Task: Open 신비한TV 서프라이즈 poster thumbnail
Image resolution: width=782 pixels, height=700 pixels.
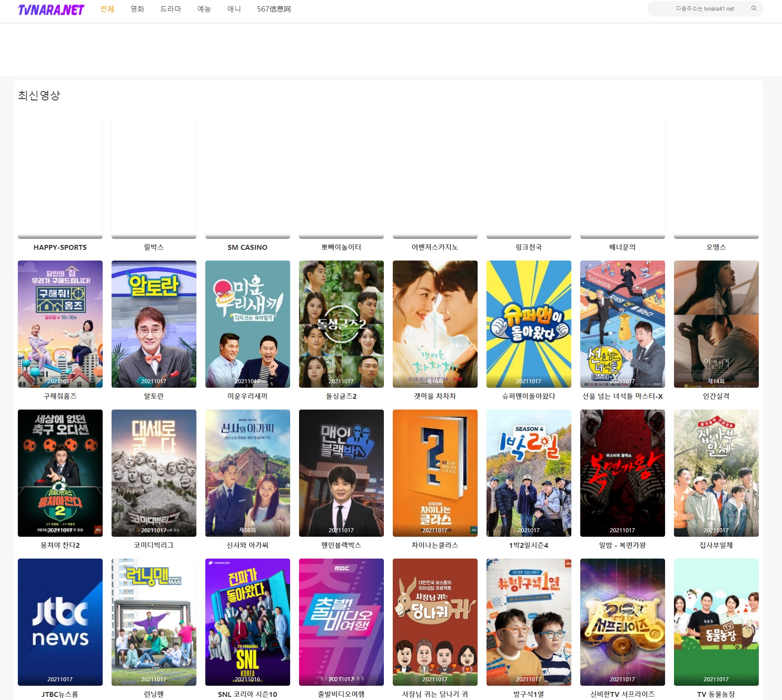Action: (623, 622)
